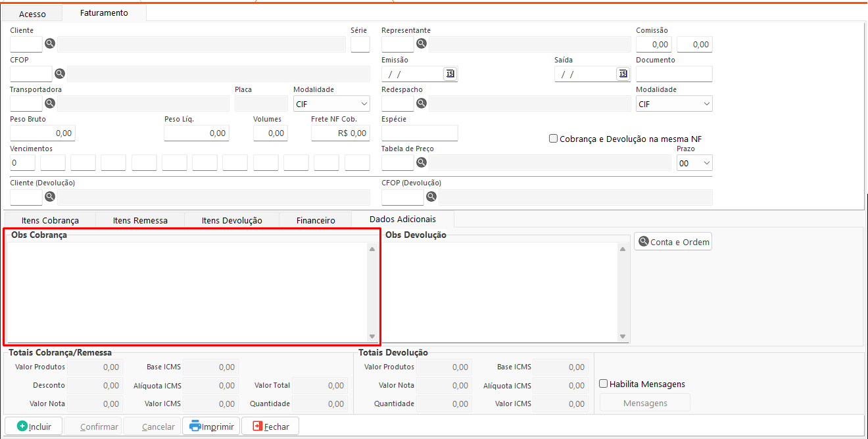
Task: Click the Redespacho search magnifier icon
Action: 422,103
